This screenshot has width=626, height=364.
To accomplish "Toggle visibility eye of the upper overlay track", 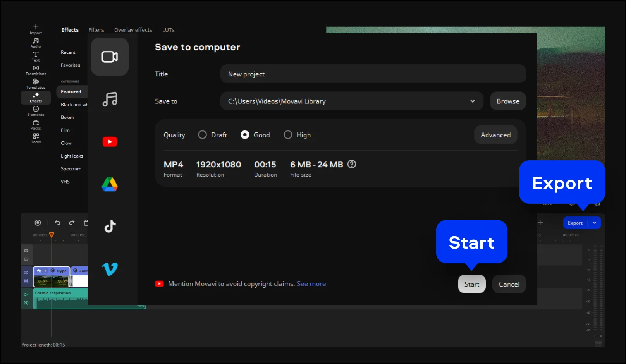I will [26, 251].
